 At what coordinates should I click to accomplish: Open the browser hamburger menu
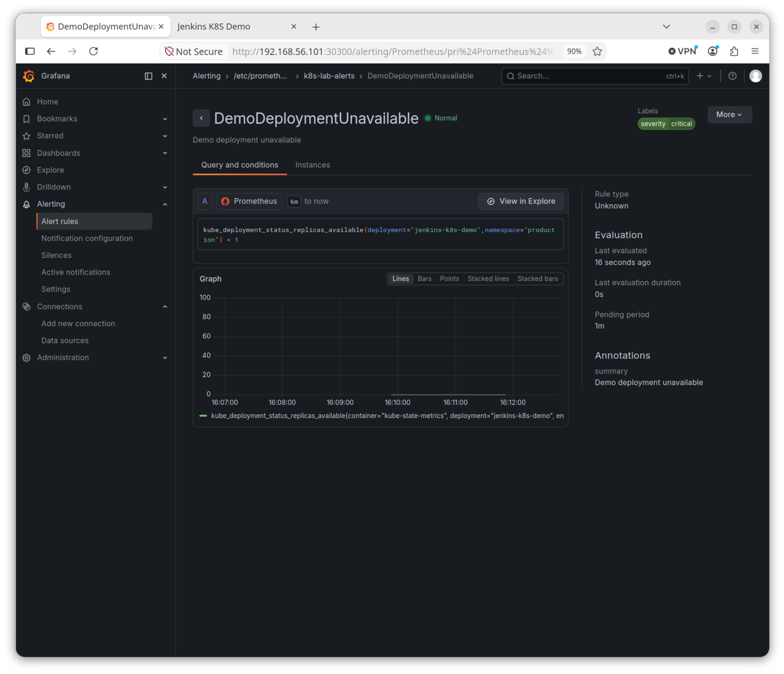click(755, 51)
